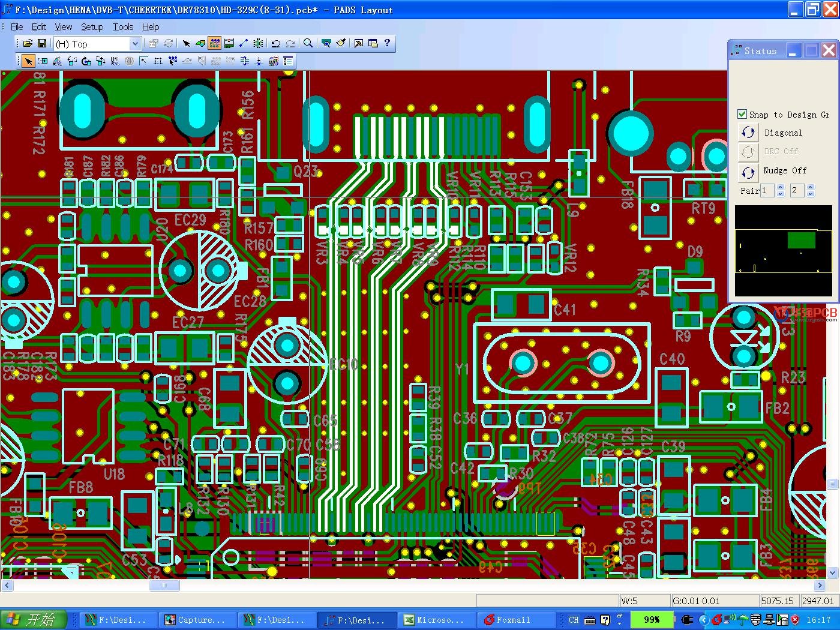Image resolution: width=840 pixels, height=630 pixels.
Task: Click the Undo arrow icon
Action: [276, 43]
